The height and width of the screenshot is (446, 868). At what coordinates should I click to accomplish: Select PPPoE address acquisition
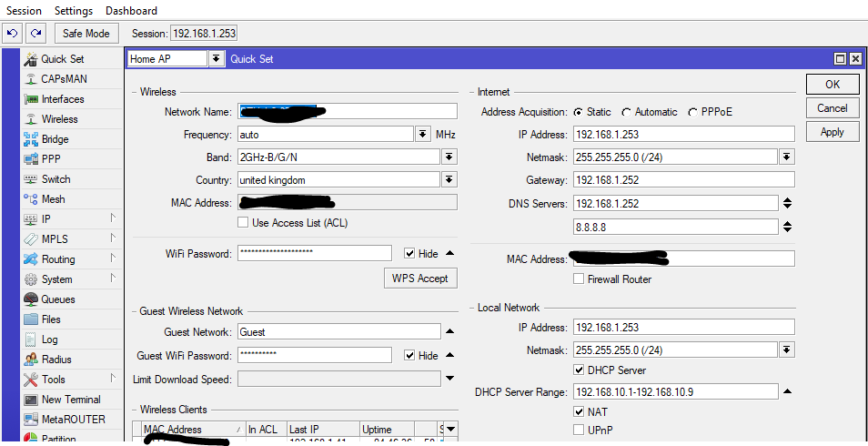[692, 113]
